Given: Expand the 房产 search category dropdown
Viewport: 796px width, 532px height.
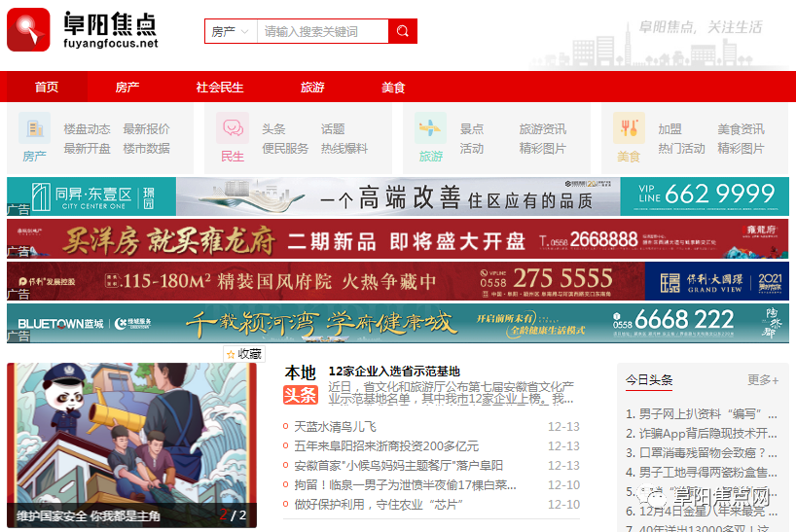Looking at the screenshot, I should [x=231, y=31].
